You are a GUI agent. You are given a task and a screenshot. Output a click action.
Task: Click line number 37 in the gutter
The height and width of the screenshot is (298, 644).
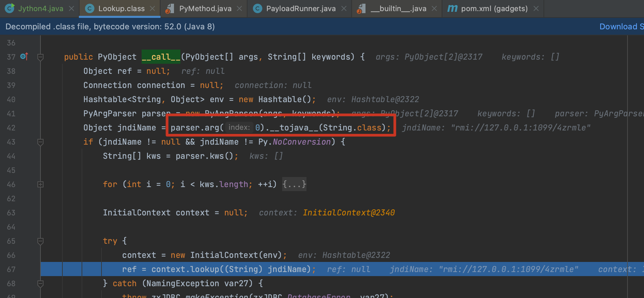(11, 57)
